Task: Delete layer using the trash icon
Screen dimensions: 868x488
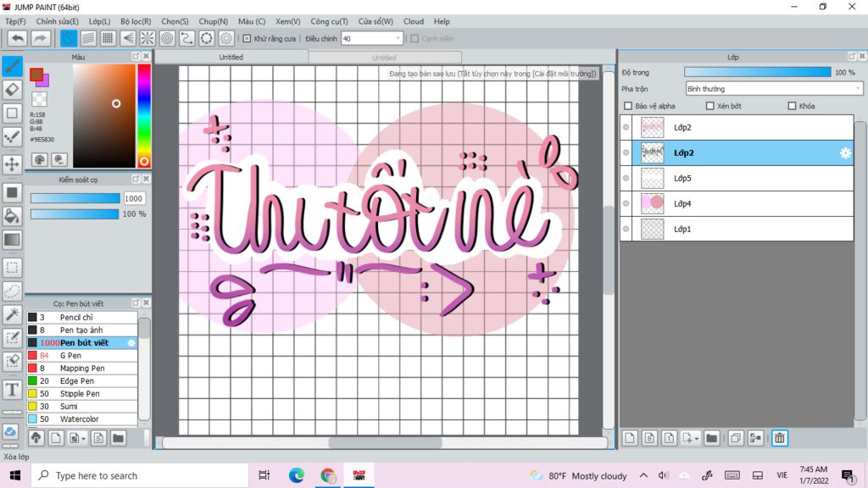Action: pyautogui.click(x=779, y=438)
